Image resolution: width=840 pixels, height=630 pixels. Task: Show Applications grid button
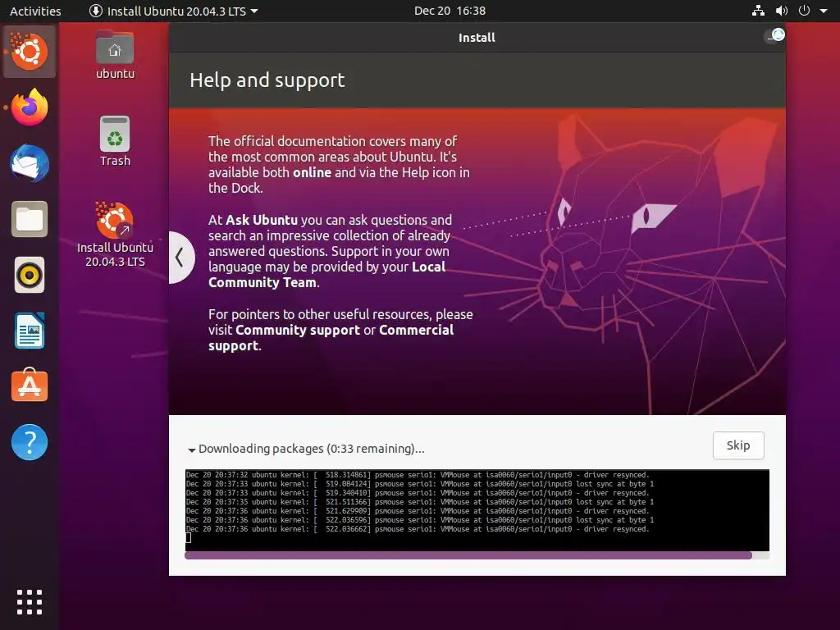(x=30, y=602)
